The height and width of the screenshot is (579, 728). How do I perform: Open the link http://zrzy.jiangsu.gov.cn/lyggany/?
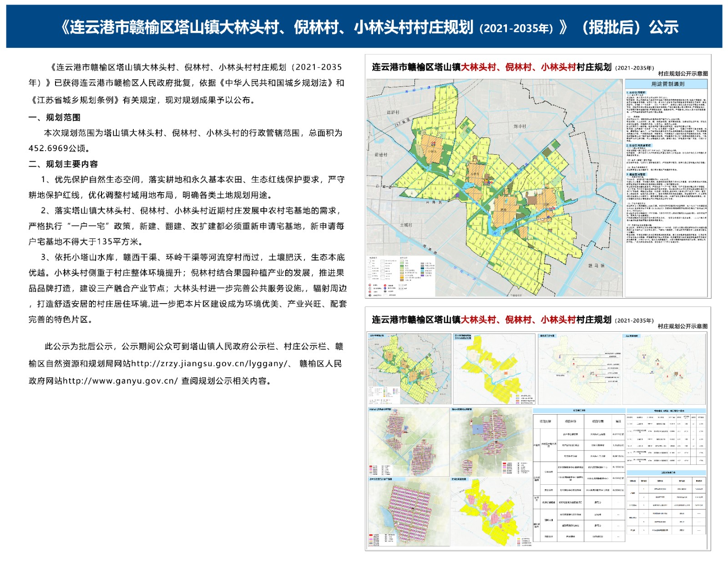click(x=209, y=364)
